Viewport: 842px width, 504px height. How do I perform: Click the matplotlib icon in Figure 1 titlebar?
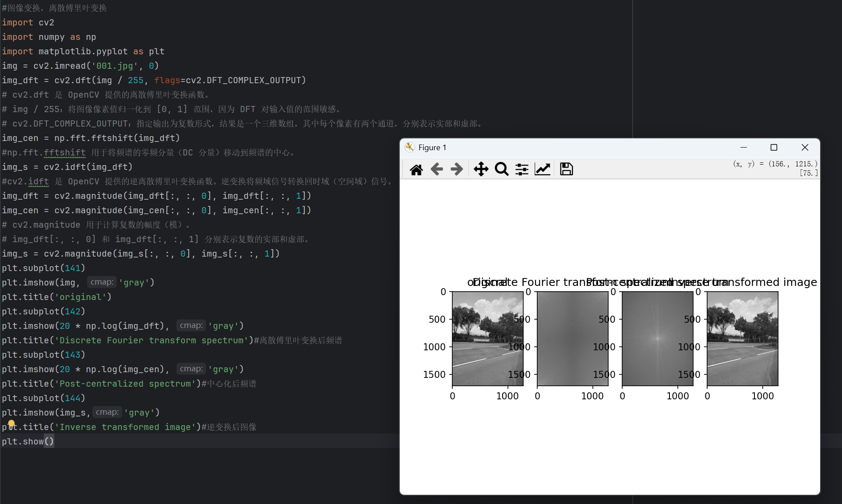(410, 147)
